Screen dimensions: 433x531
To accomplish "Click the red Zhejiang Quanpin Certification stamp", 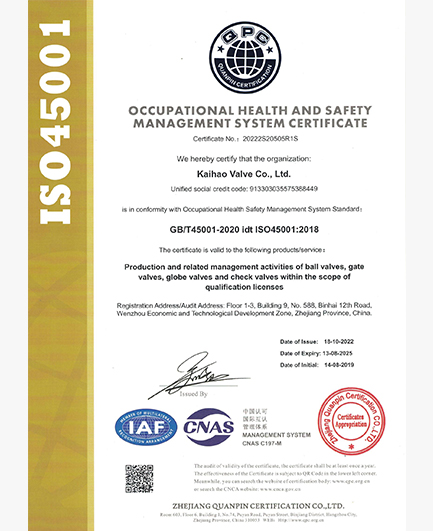I will [351, 421].
